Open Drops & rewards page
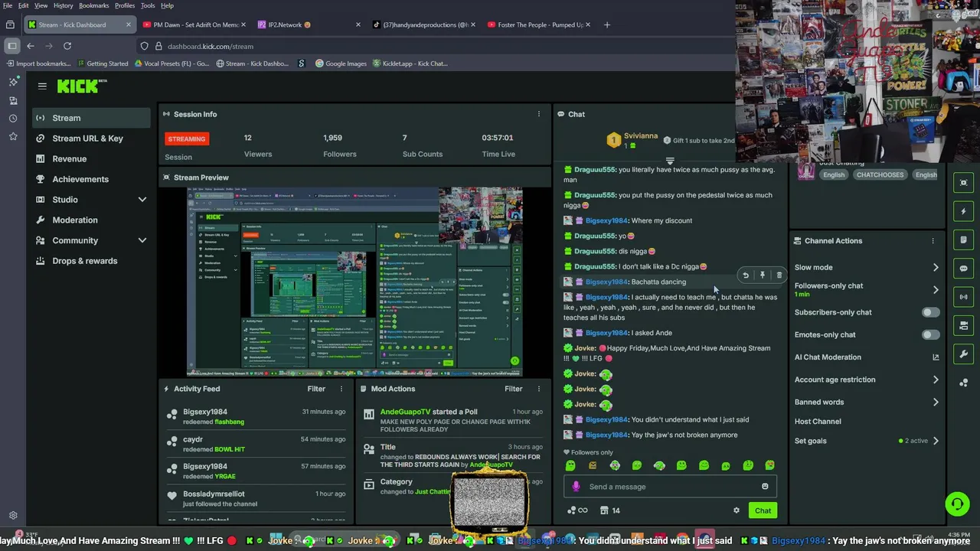The width and height of the screenshot is (980, 551). 91,261
